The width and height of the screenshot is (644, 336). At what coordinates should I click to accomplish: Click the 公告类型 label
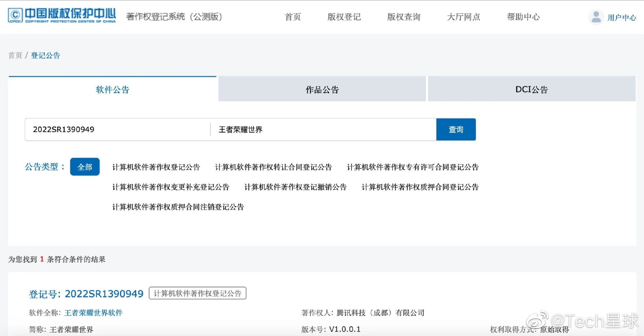point(45,167)
